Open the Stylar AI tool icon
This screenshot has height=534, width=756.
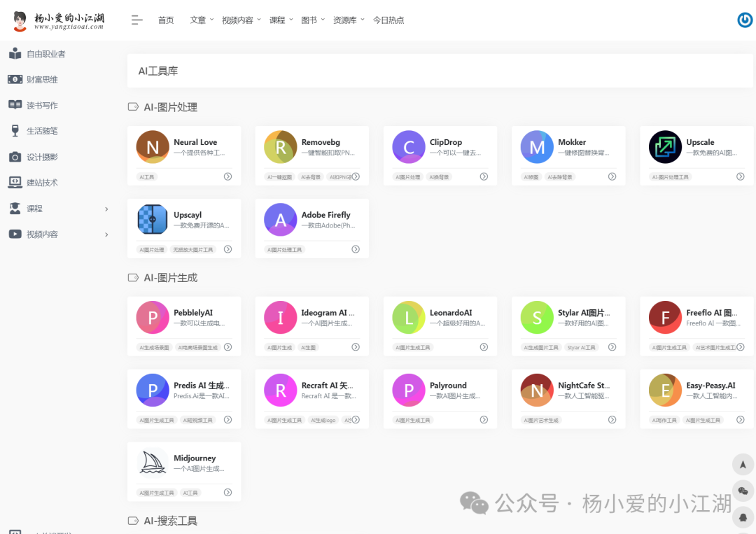(537, 318)
